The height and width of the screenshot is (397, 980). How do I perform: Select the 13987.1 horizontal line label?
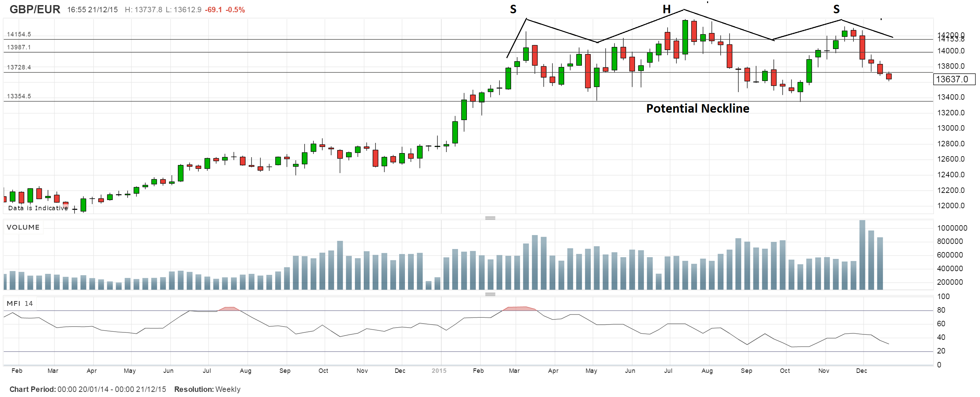tap(19, 47)
